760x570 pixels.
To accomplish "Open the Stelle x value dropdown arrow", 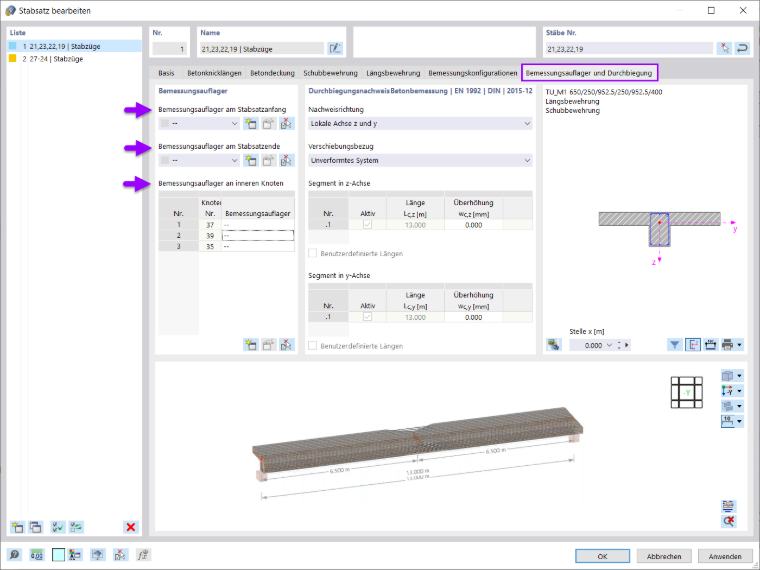I will pos(609,345).
